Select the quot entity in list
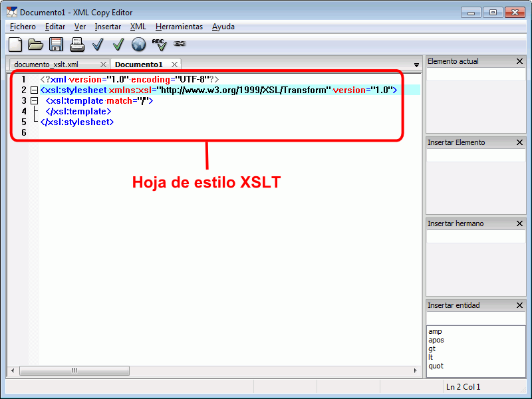The height and width of the screenshot is (399, 532). 436,366
